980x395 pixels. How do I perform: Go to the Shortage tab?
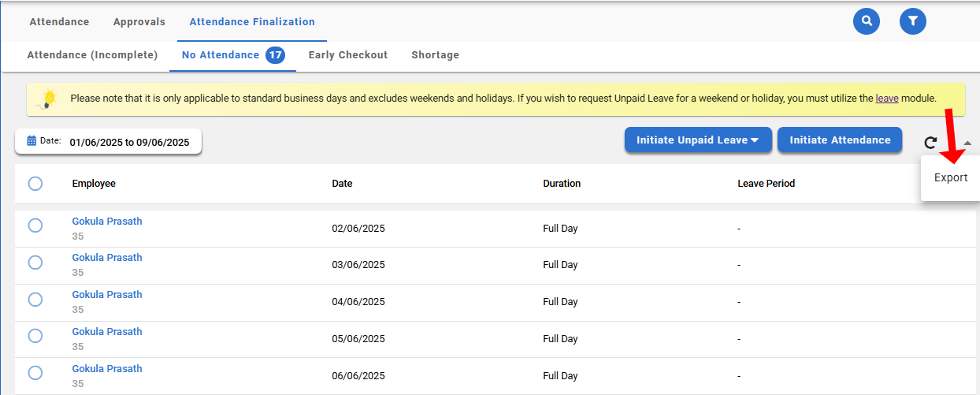[x=435, y=55]
